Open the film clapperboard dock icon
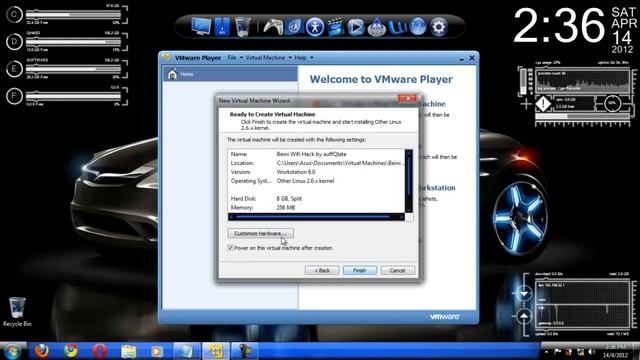This screenshot has height=360, width=640. [335, 27]
